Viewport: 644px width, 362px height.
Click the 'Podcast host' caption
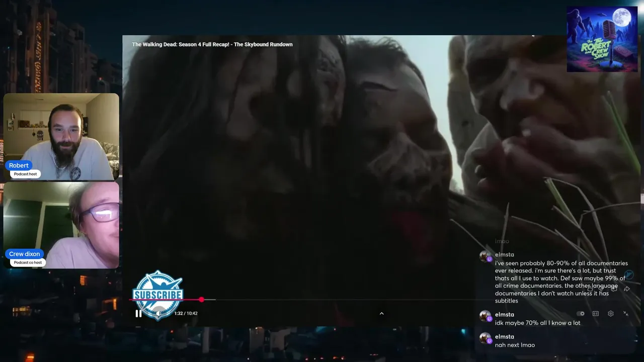click(26, 174)
